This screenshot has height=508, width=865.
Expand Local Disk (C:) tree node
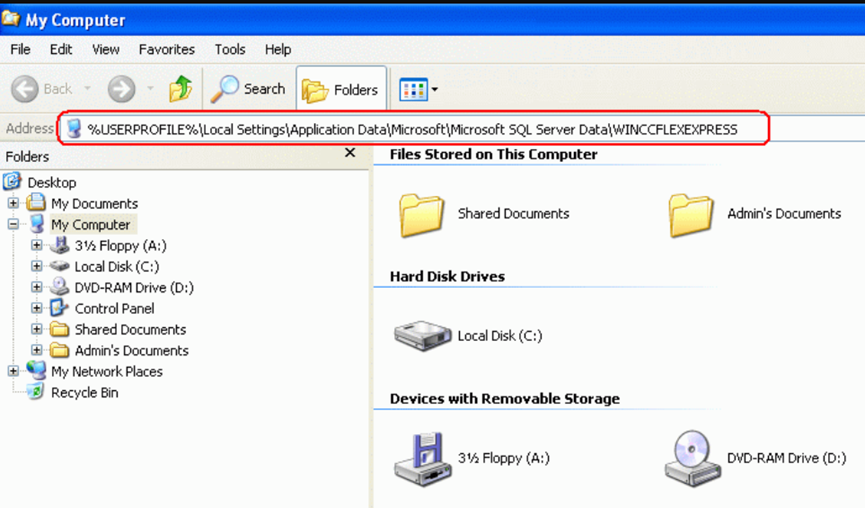[36, 266]
